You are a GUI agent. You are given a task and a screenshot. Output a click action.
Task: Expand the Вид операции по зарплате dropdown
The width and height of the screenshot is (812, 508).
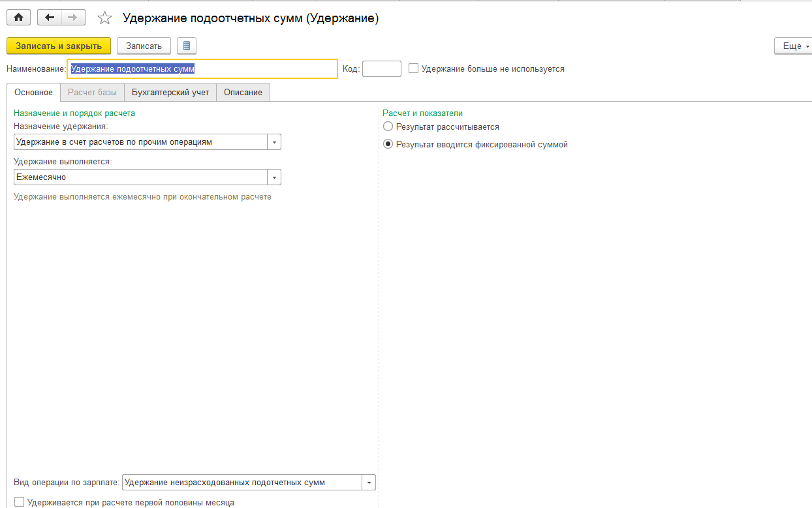(369, 483)
